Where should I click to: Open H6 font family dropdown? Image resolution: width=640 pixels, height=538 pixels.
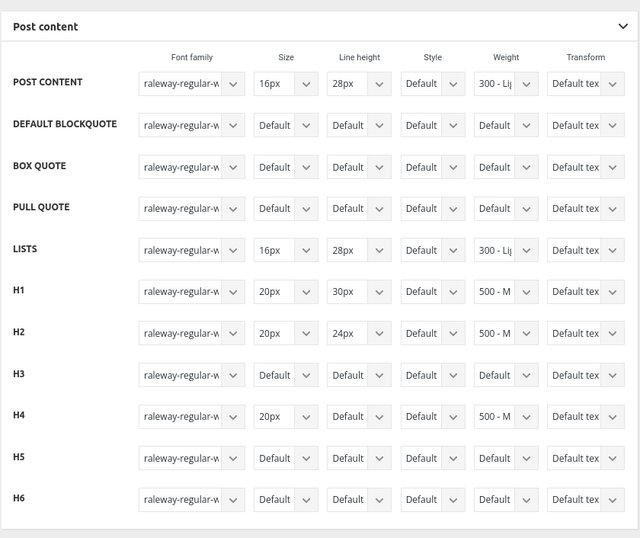(192, 500)
